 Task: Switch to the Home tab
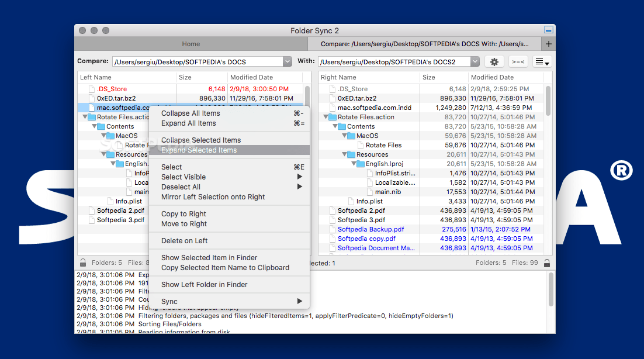[x=191, y=43]
